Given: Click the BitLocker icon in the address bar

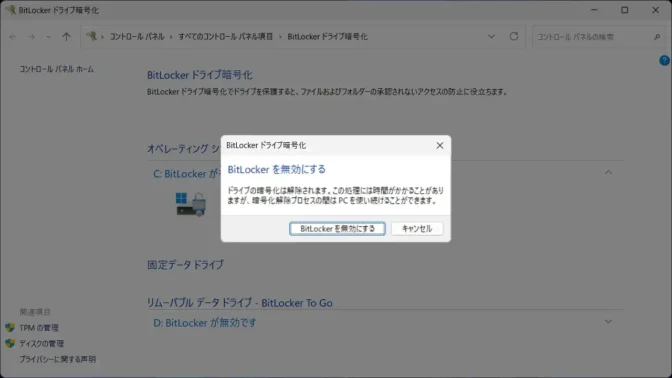Looking at the screenshot, I should [x=91, y=36].
